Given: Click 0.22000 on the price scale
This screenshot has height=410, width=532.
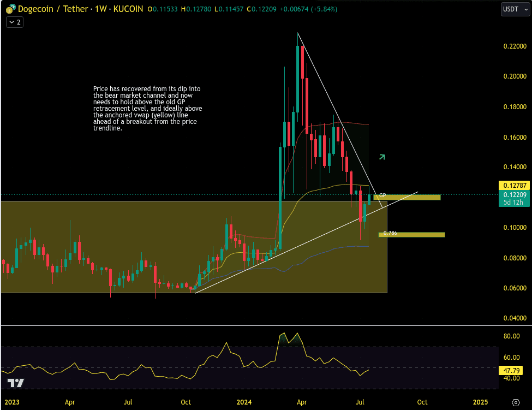Looking at the screenshot, I should (x=515, y=46).
